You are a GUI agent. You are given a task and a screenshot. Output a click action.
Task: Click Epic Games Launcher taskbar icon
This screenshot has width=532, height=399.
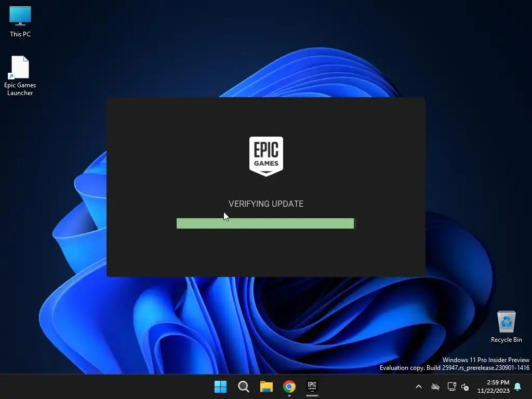point(312,386)
